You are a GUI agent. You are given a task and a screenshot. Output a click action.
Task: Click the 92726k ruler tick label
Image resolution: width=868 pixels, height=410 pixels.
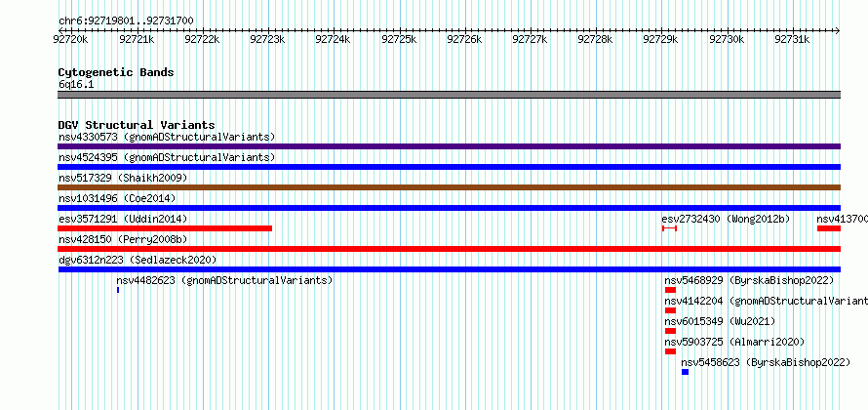(464, 39)
